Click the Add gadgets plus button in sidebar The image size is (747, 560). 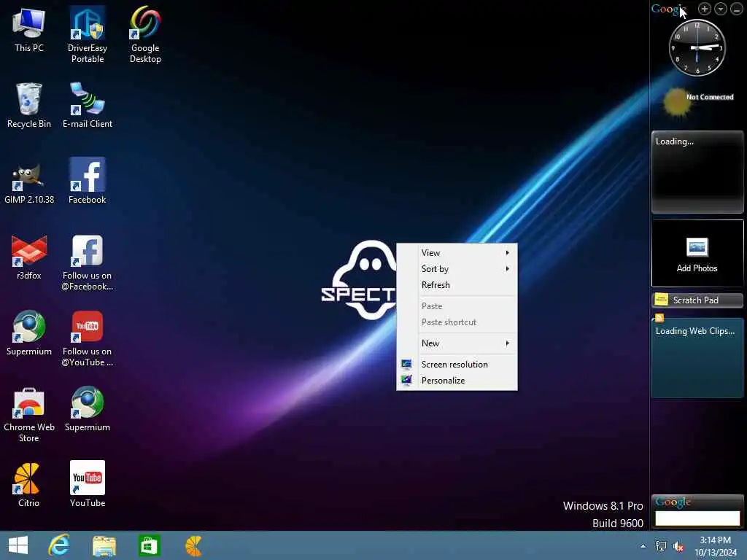click(704, 9)
